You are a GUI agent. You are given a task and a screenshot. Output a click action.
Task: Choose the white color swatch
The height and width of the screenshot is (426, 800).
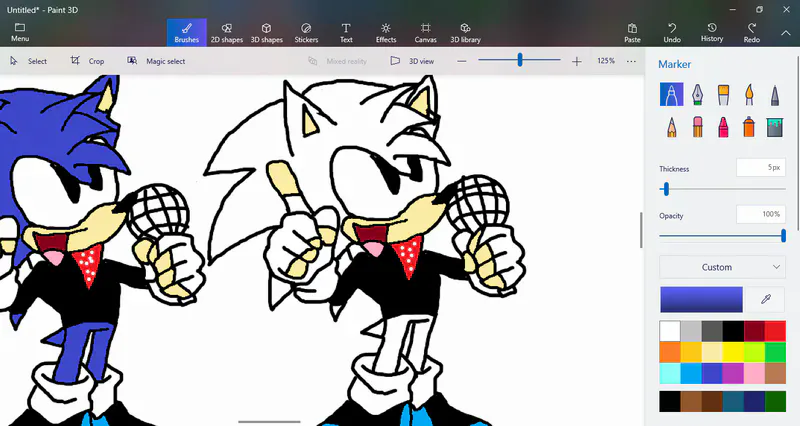[670, 331]
